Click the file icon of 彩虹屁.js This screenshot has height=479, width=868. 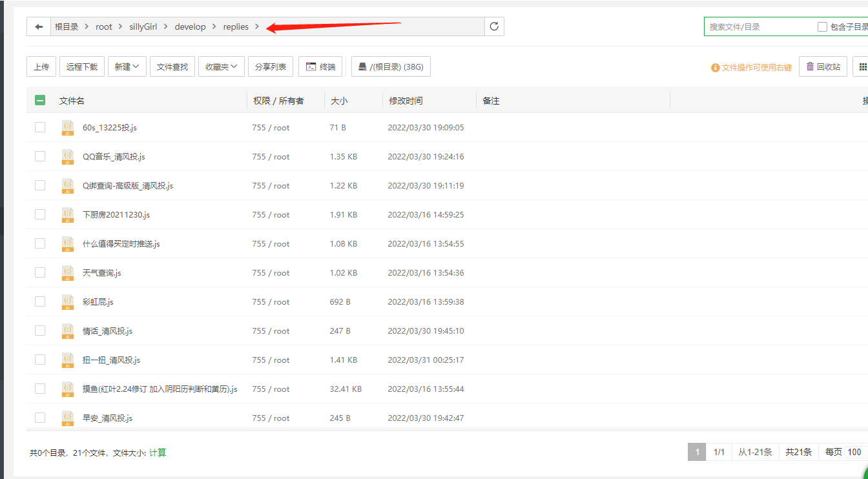point(68,302)
